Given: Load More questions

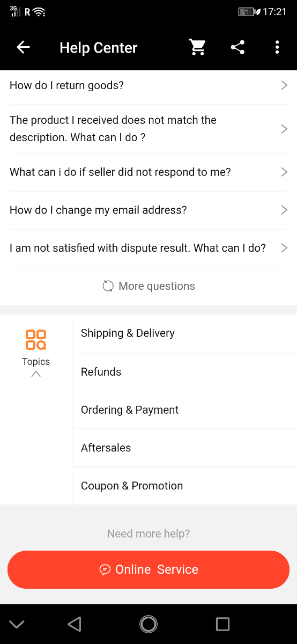Looking at the screenshot, I should pos(148,286).
